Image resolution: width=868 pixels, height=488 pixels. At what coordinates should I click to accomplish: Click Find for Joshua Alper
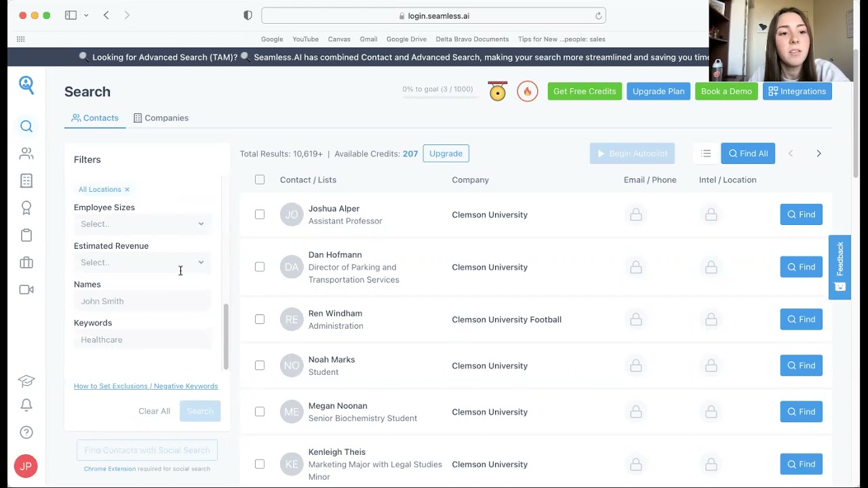(x=801, y=215)
